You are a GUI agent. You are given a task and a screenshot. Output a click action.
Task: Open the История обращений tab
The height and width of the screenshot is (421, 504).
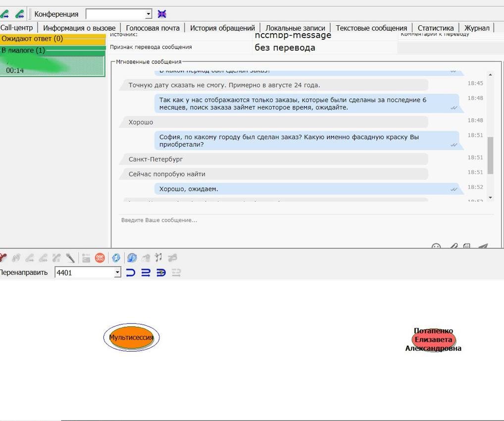(222, 28)
